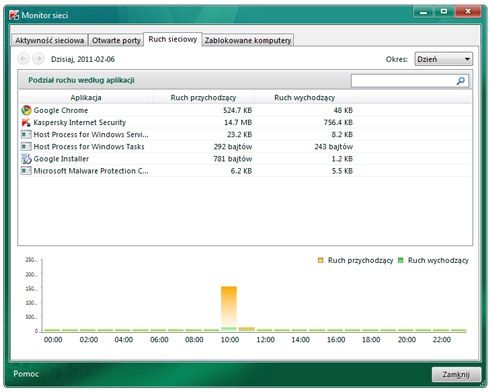Click Host Process for Windows Tasks icon

26,147
